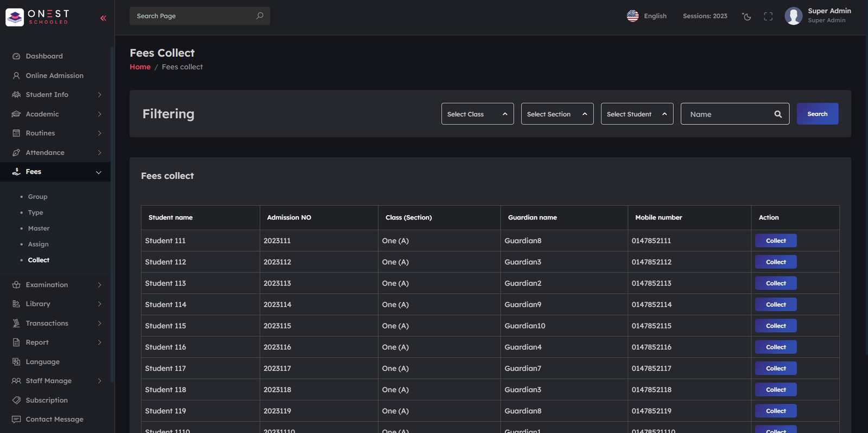Open the Select Student dropdown
Viewport: 868px width, 433px height.
(x=637, y=114)
